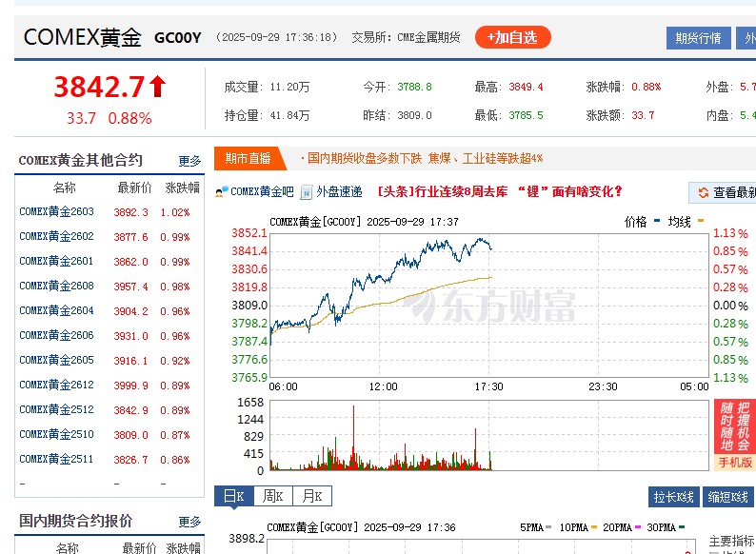Toggle the 价格 price line legend

click(642, 221)
